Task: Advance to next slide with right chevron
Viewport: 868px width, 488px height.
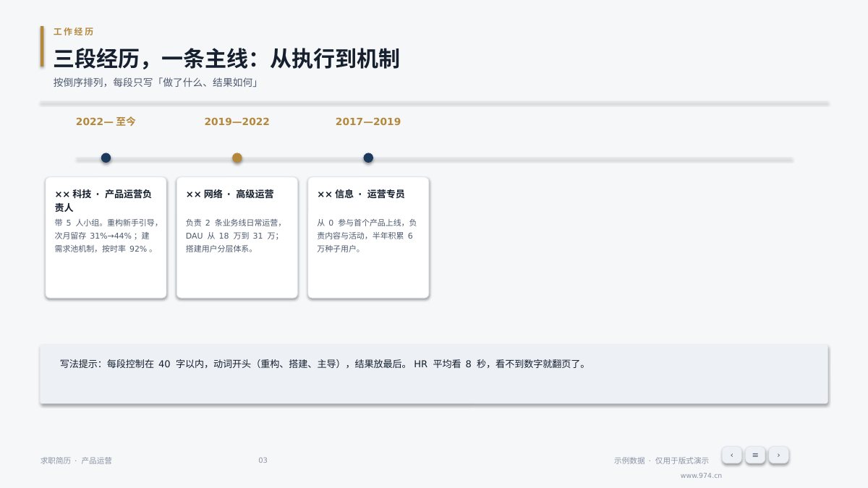Action: coord(778,455)
